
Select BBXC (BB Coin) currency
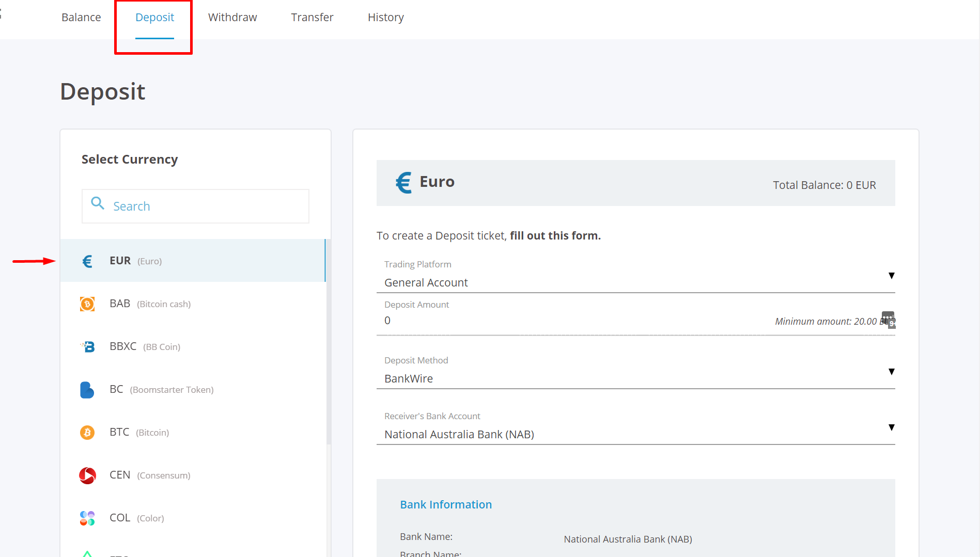point(193,346)
